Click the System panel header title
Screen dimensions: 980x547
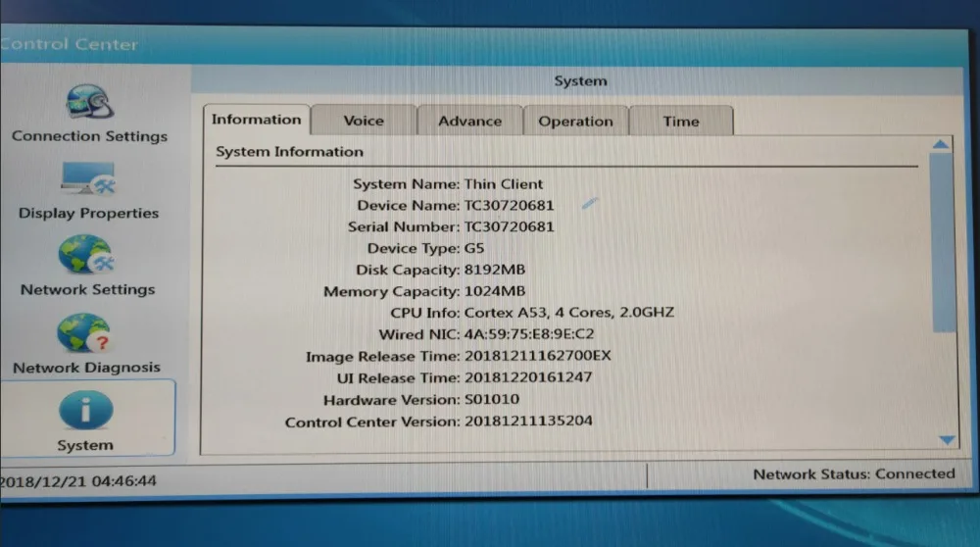click(580, 81)
